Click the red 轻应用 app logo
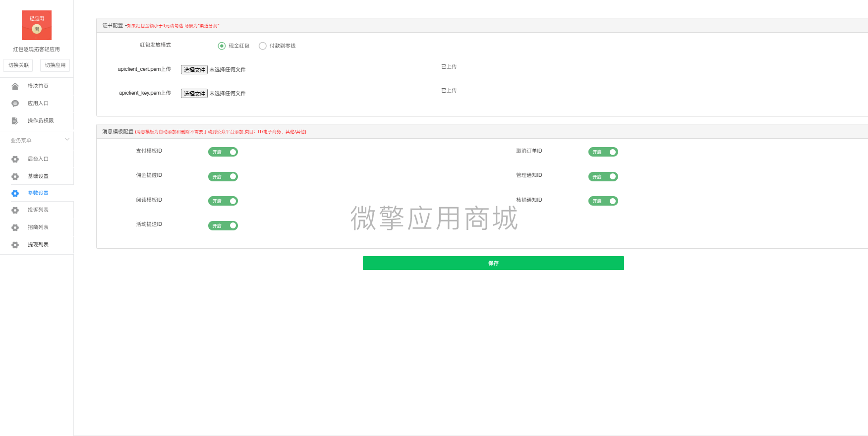The height and width of the screenshot is (436, 868). (37, 25)
